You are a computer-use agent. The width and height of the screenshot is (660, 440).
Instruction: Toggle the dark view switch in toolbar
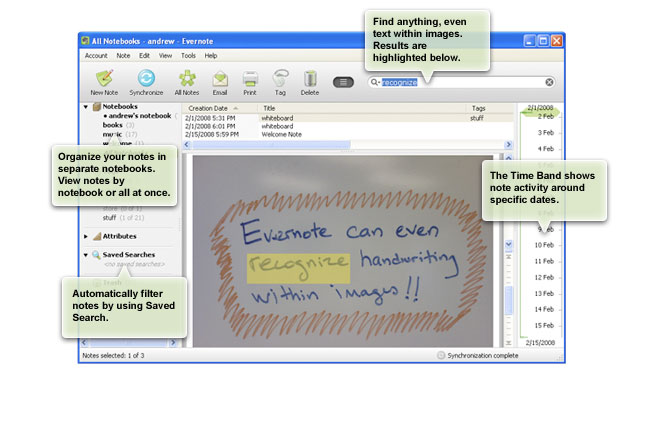pyautogui.click(x=343, y=81)
